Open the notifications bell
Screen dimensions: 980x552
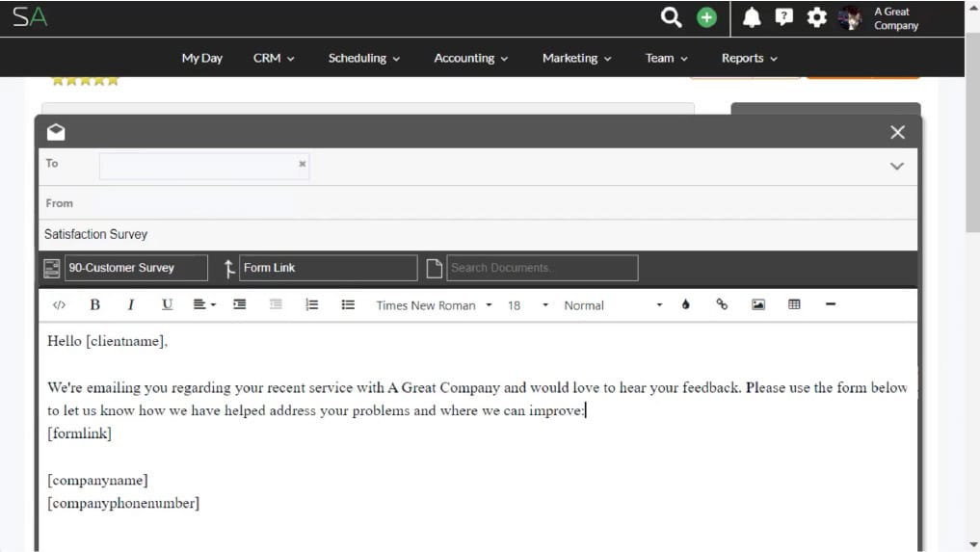[752, 17]
